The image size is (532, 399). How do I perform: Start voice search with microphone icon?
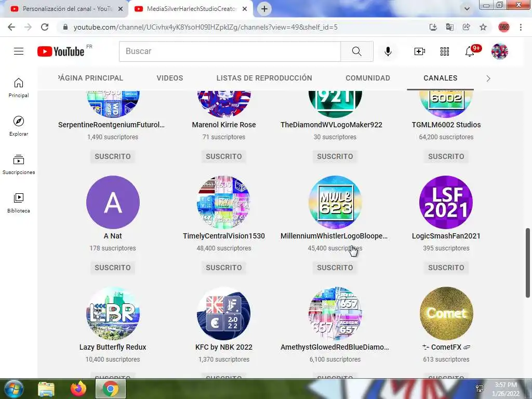click(388, 51)
